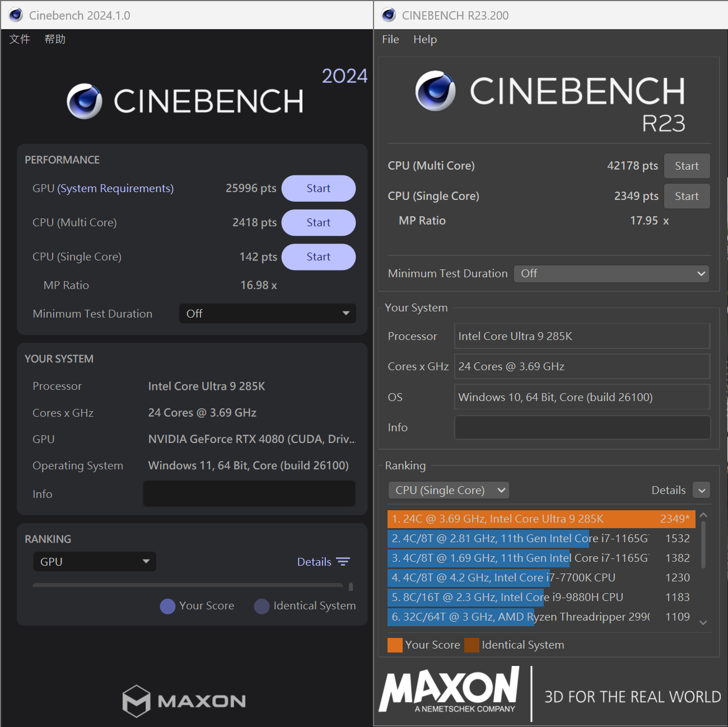728x727 pixels.
Task: Open System Requirements link next to GPU
Action: point(115,188)
